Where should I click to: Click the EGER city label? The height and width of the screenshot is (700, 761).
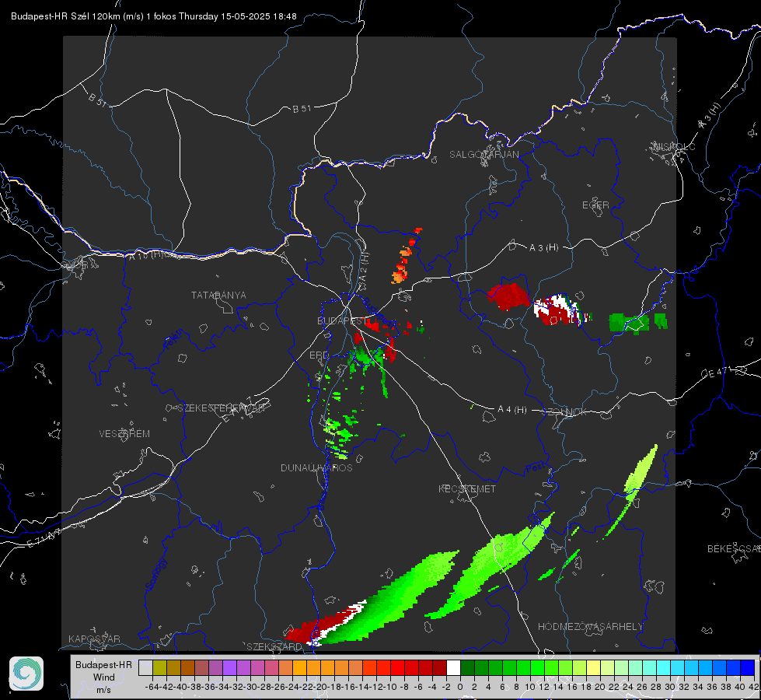pyautogui.click(x=595, y=205)
